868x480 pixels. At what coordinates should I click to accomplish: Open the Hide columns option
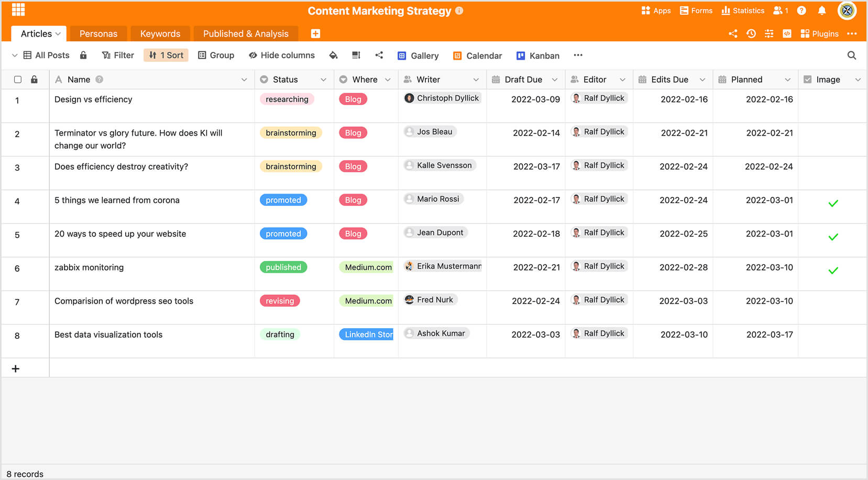point(282,55)
